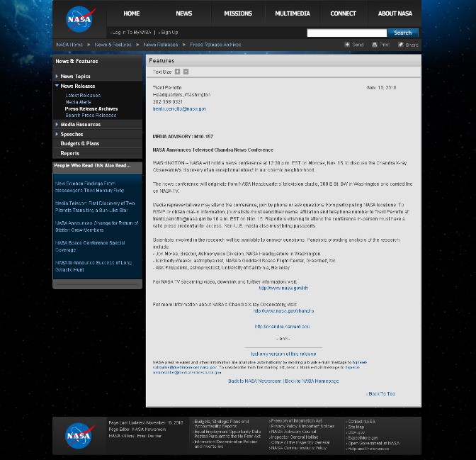Screen dimensions: 476x460
Task: Go to Press Release Archives breadcrumb
Action: pyautogui.click(x=215, y=45)
